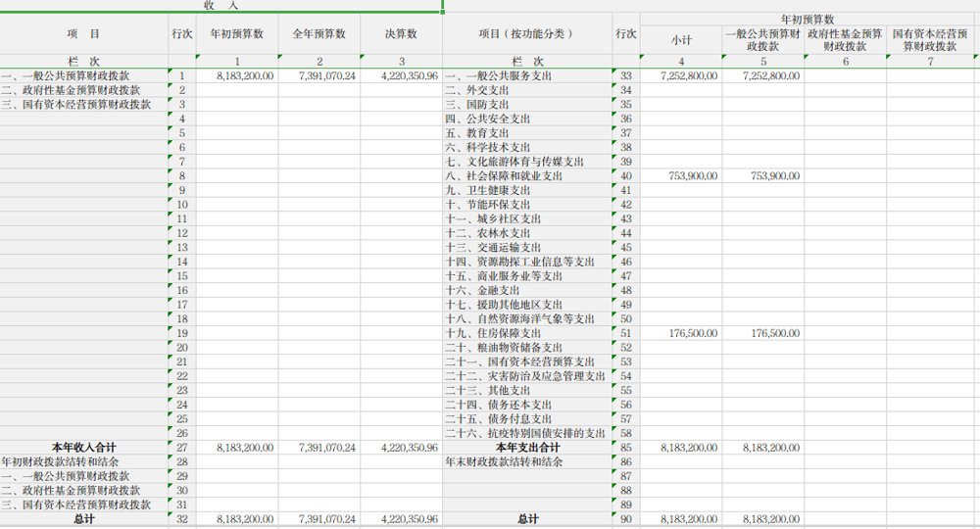Select expenditure item 九、卫生健康支出

[527, 190]
